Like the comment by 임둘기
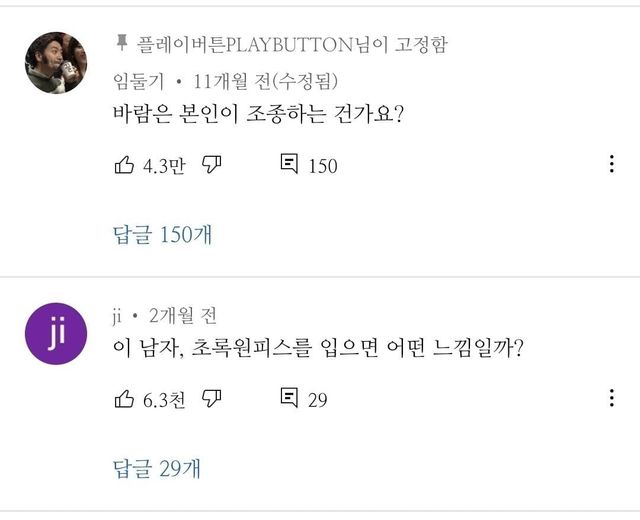640x520 pixels. click(x=125, y=165)
